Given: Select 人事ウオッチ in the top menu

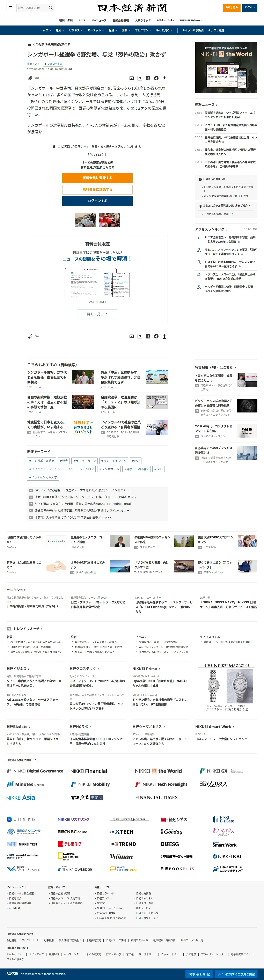Looking at the screenshot, I should (x=143, y=21).
